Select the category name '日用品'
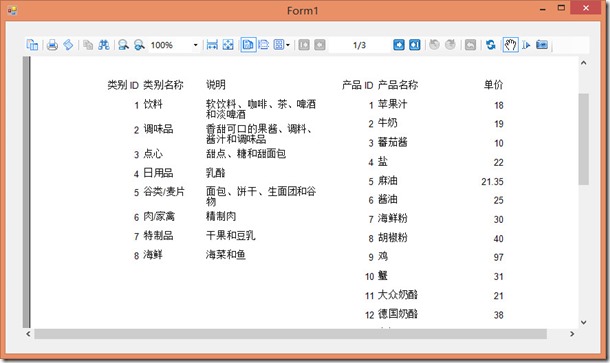The width and height of the screenshot is (610, 363). tap(158, 173)
